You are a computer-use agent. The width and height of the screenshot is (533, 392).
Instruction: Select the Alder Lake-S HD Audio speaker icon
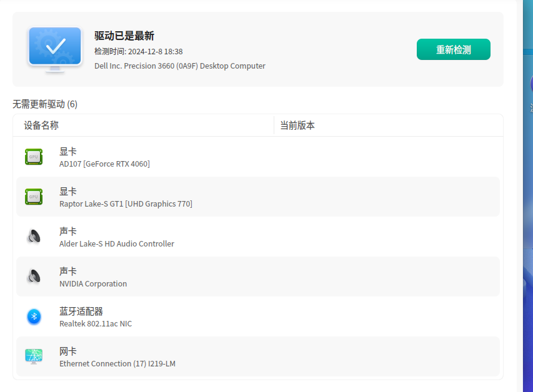[x=34, y=237]
